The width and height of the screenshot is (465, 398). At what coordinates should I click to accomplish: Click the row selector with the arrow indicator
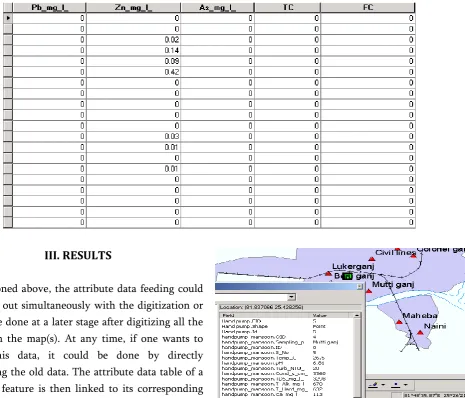[8, 18]
